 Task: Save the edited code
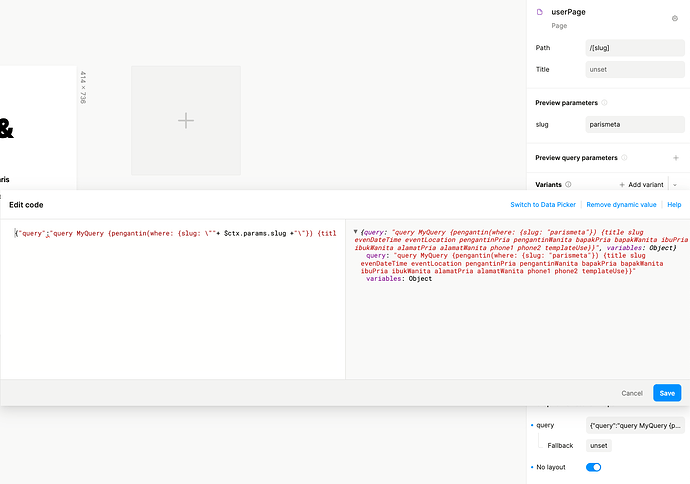(x=667, y=393)
